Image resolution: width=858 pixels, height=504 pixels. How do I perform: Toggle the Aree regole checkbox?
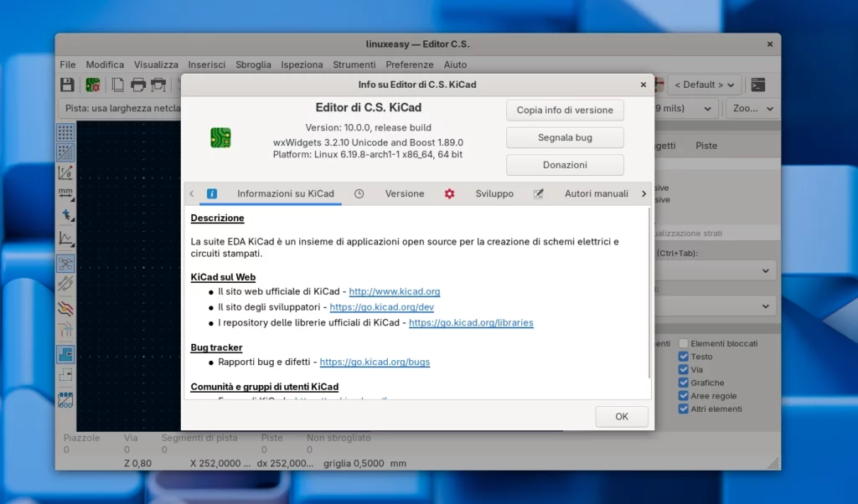click(684, 396)
